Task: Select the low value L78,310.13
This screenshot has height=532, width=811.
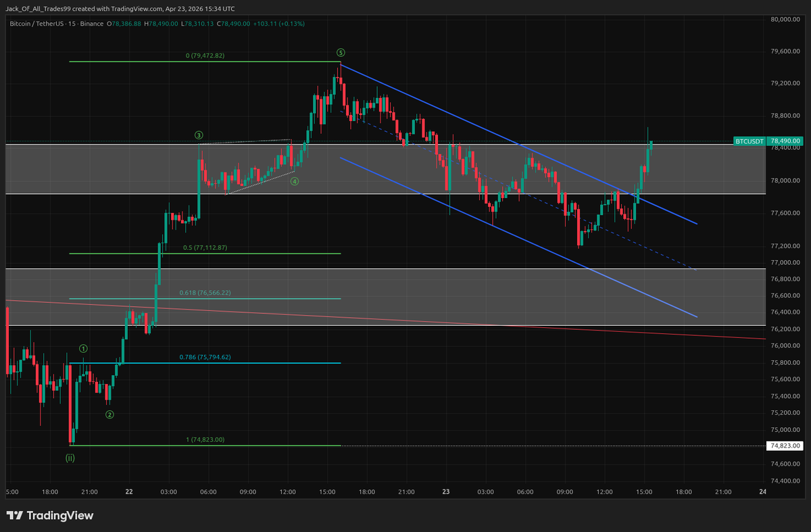Action: point(197,24)
